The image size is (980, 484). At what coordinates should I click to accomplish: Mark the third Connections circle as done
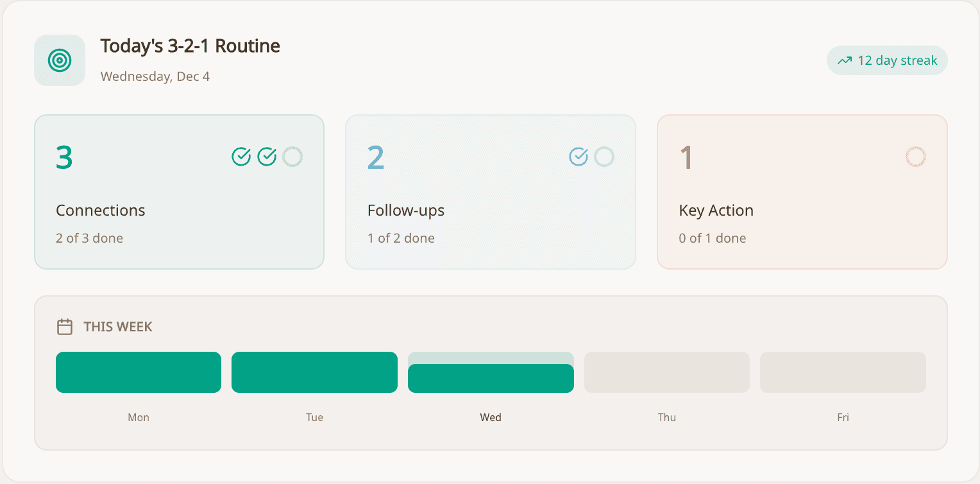[x=292, y=156]
